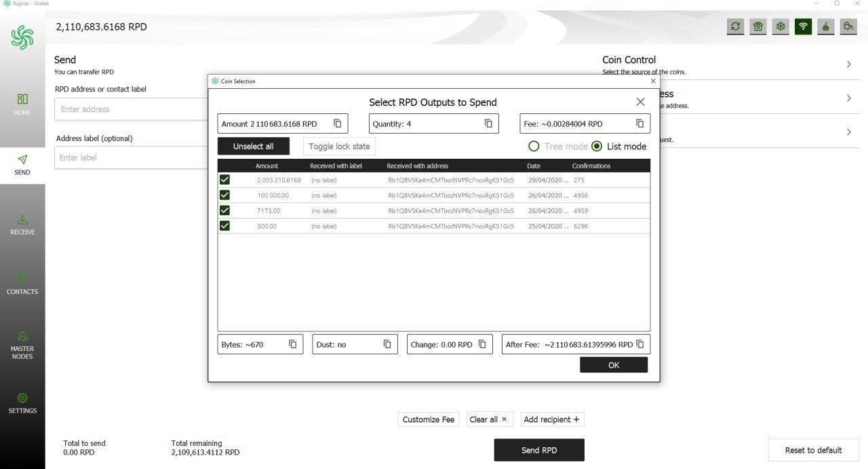Click the wifi connection status icon
Image resolution: width=868 pixels, height=469 pixels.
coord(804,26)
